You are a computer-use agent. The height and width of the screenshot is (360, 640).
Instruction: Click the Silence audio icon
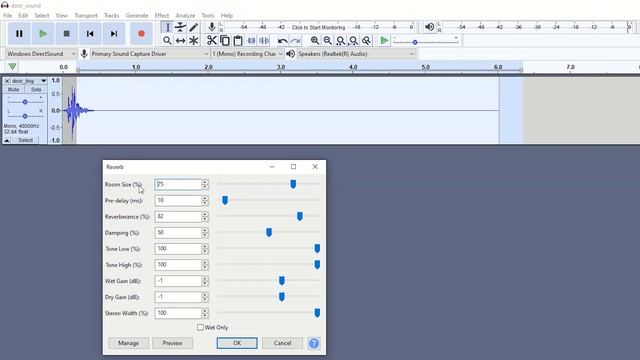pyautogui.click(x=264, y=40)
